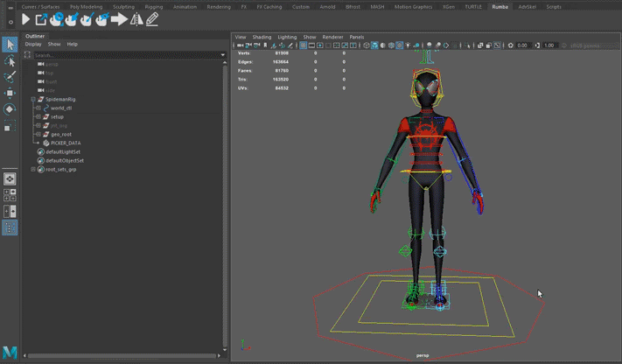
Task: Open the Outliner search options dropdown arrow
Action: (223, 55)
